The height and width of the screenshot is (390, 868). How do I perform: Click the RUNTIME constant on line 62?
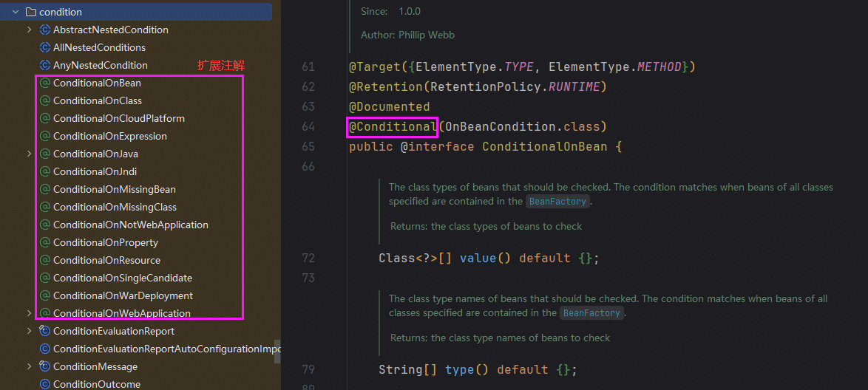pos(574,87)
